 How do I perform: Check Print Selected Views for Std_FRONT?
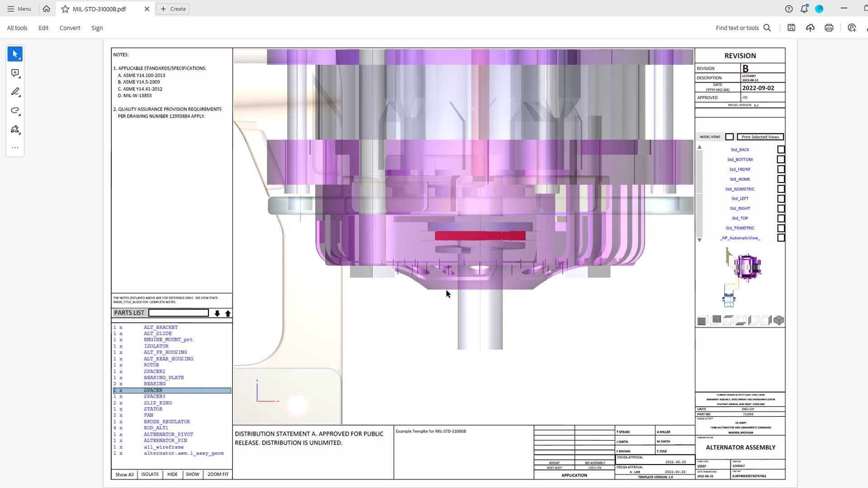click(781, 169)
